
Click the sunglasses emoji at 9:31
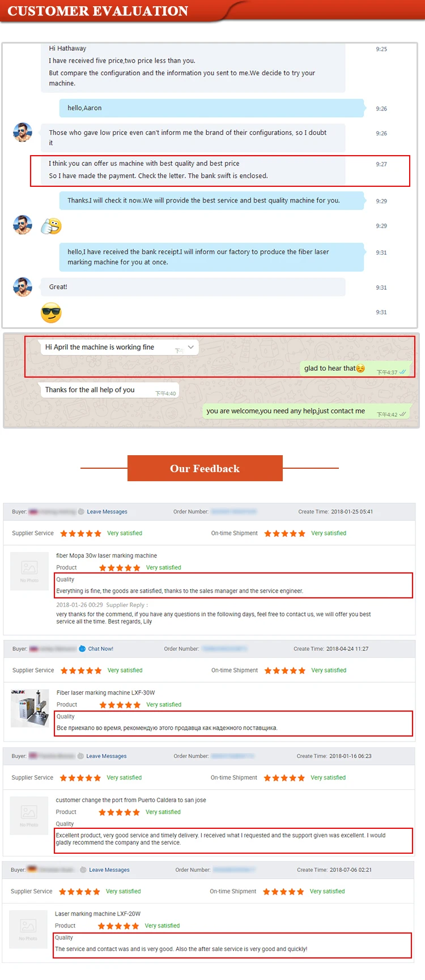click(51, 313)
